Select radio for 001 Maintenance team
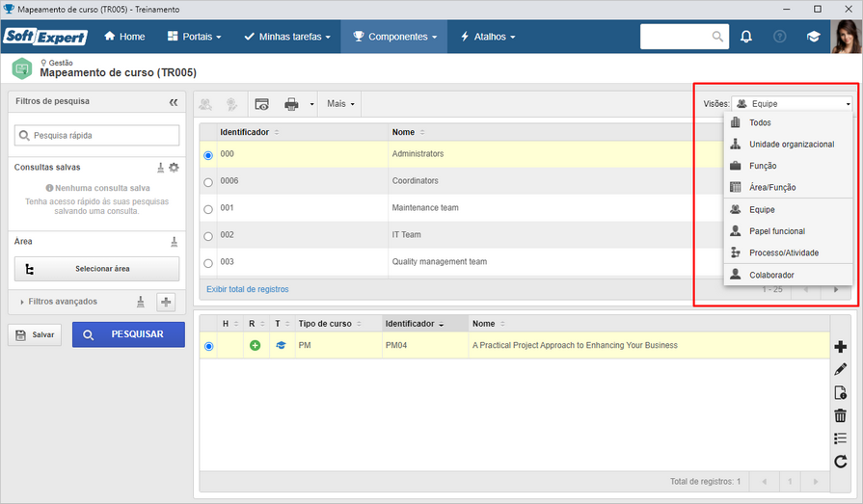The height and width of the screenshot is (504, 863). pyautogui.click(x=208, y=209)
